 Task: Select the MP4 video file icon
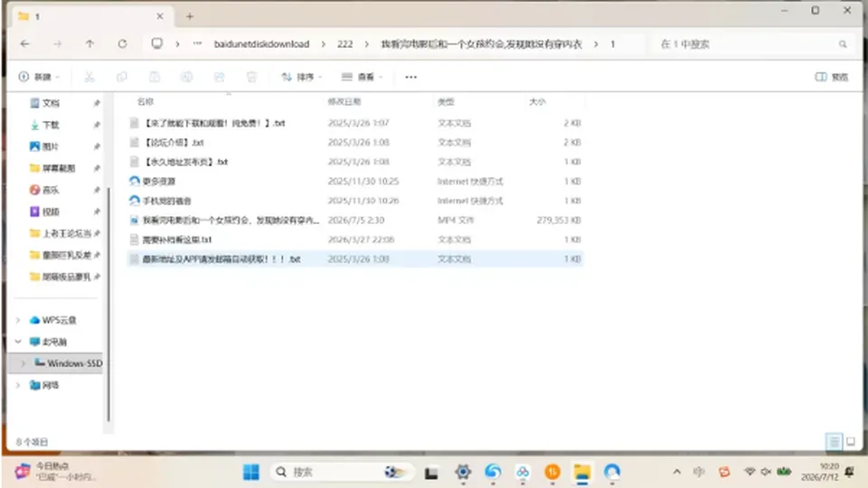coord(134,221)
